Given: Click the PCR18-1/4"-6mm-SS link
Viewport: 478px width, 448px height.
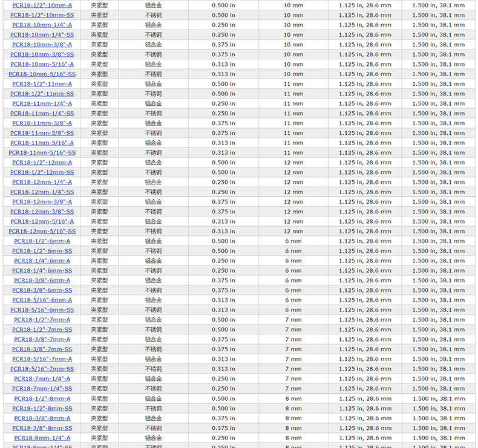Looking at the screenshot, I should [42, 271].
